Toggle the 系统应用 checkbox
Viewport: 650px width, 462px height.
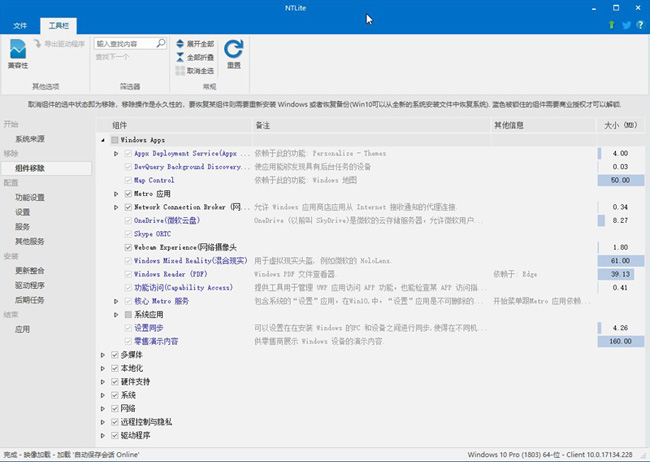[x=128, y=314]
